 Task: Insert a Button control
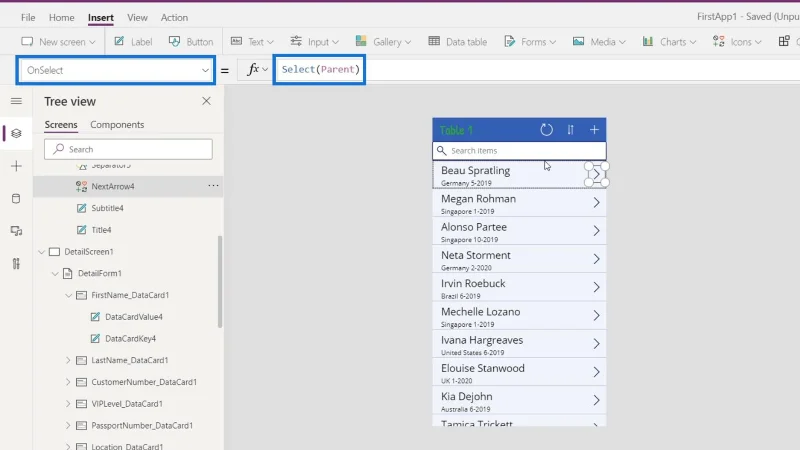click(x=191, y=42)
